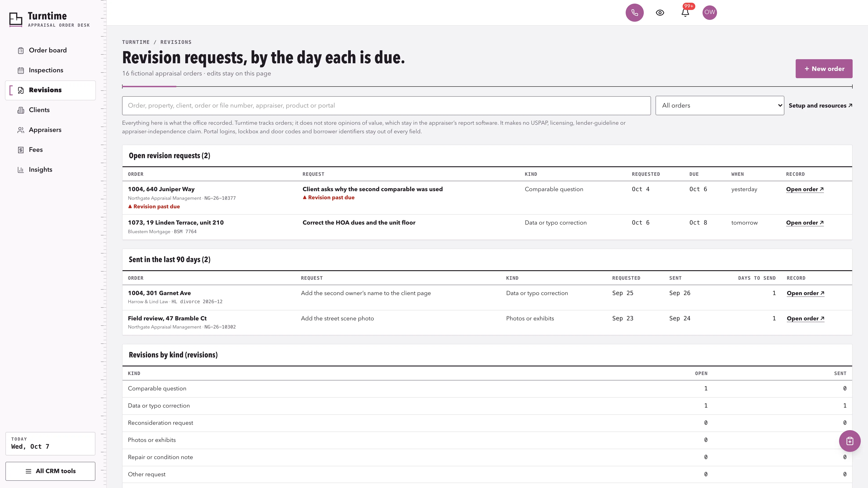This screenshot has height=488, width=868.
Task: Click 'Add the street scene photo' request
Action: 337,318
